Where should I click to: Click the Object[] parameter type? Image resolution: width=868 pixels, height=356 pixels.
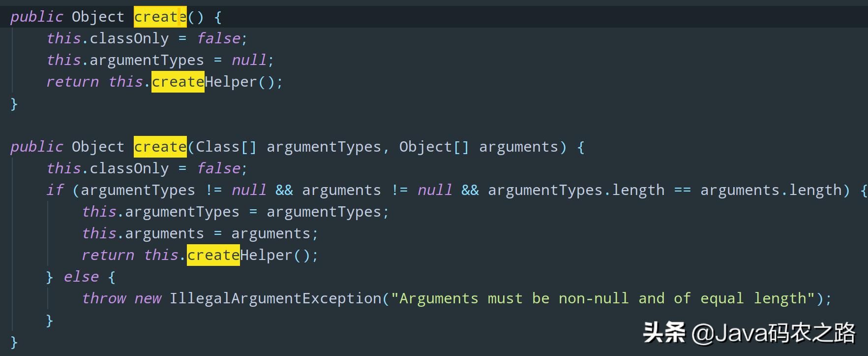[434, 147]
